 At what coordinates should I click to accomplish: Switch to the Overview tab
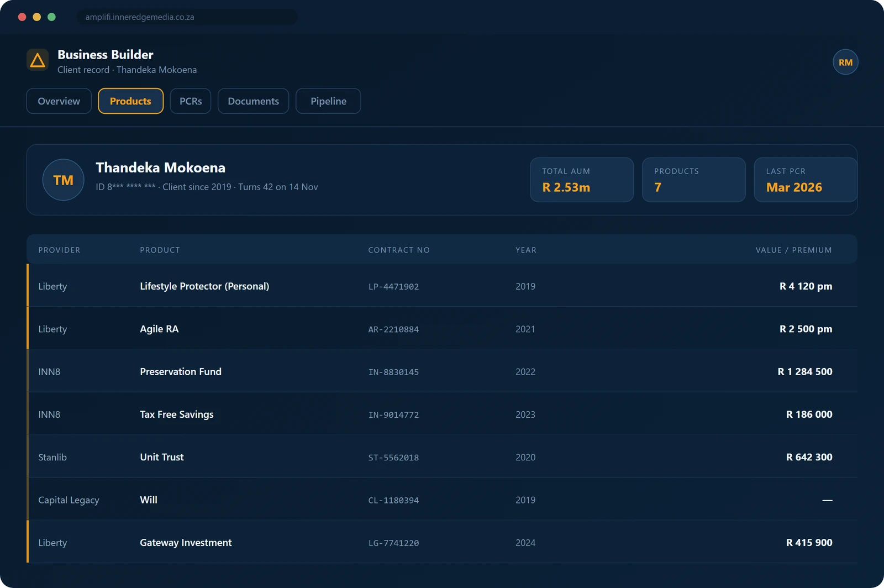[x=59, y=101]
